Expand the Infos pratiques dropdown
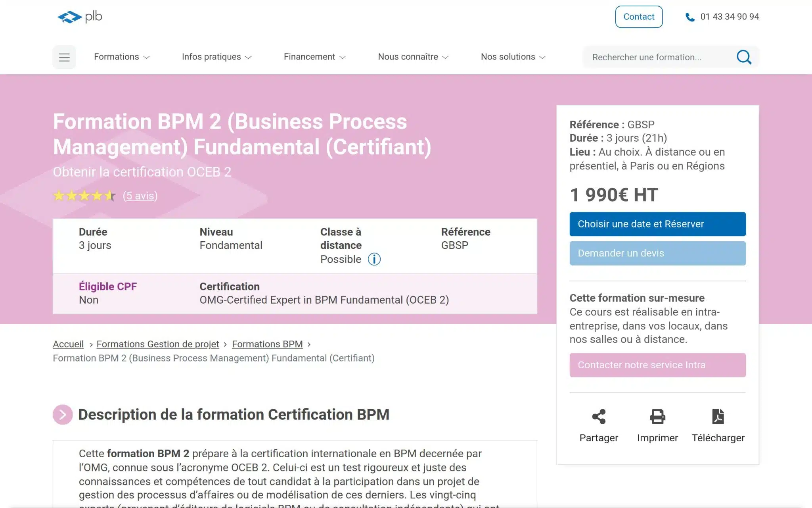812x508 pixels. (x=216, y=57)
